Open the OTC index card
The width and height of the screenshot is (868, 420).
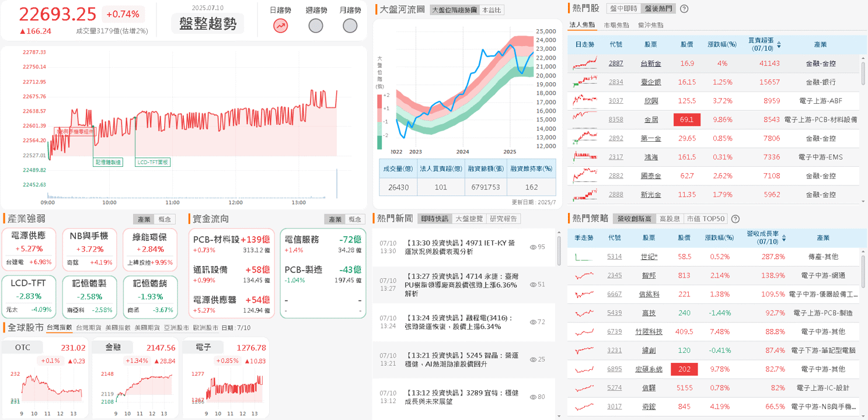pos(44,377)
